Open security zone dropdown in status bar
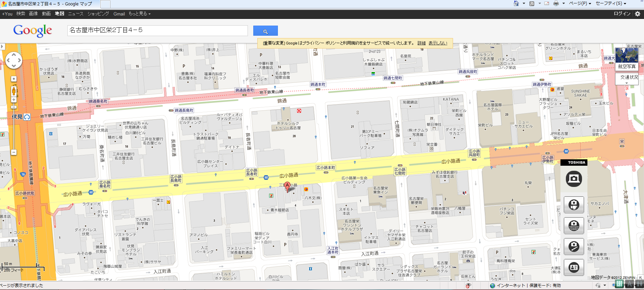This screenshot has height=290, width=644. pos(605,286)
